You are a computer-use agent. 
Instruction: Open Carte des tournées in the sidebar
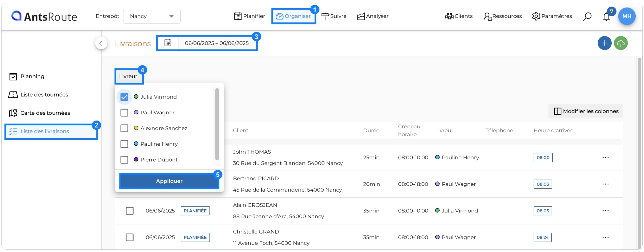point(39,113)
